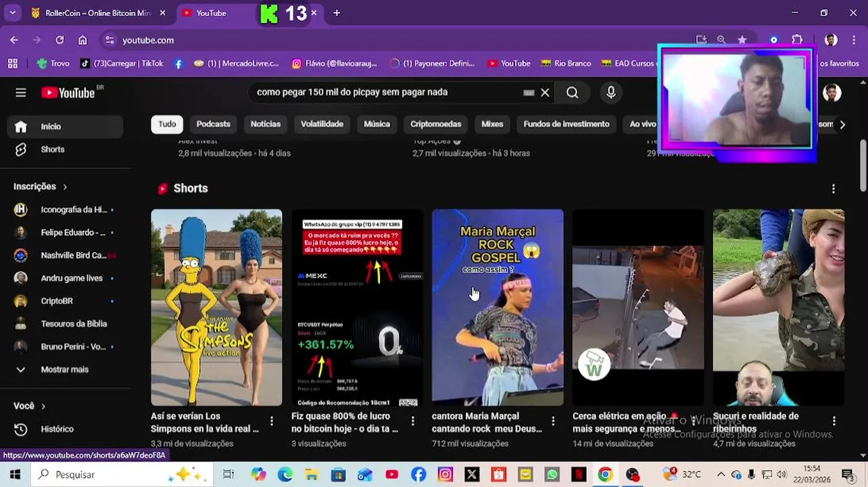Open the MercadoLivre bookmark
Screen dimensions: 868x487
(x=236, y=64)
